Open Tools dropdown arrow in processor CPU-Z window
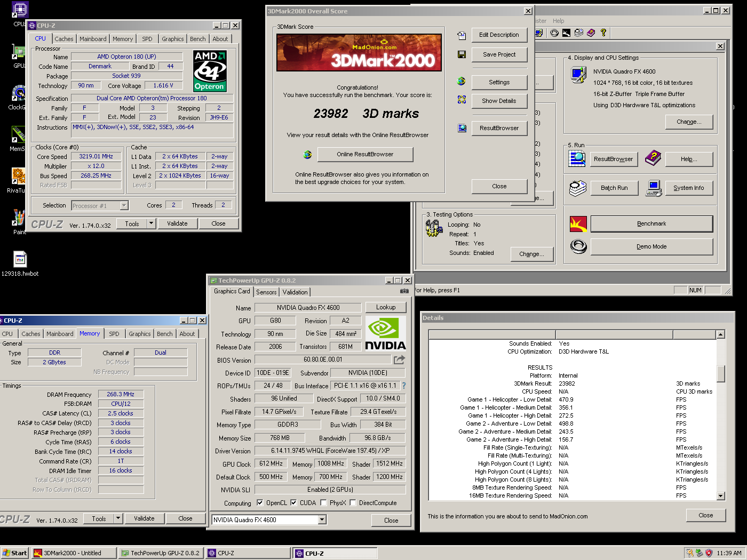 (152, 223)
